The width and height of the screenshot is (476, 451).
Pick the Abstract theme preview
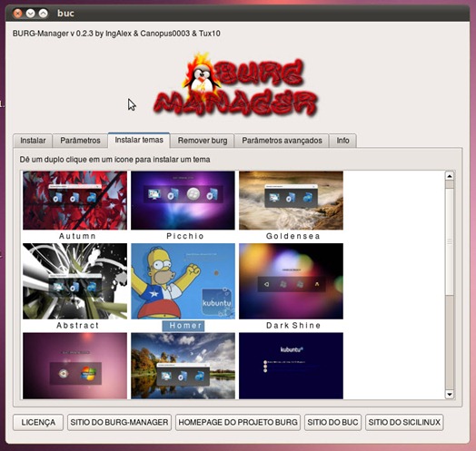click(x=74, y=281)
